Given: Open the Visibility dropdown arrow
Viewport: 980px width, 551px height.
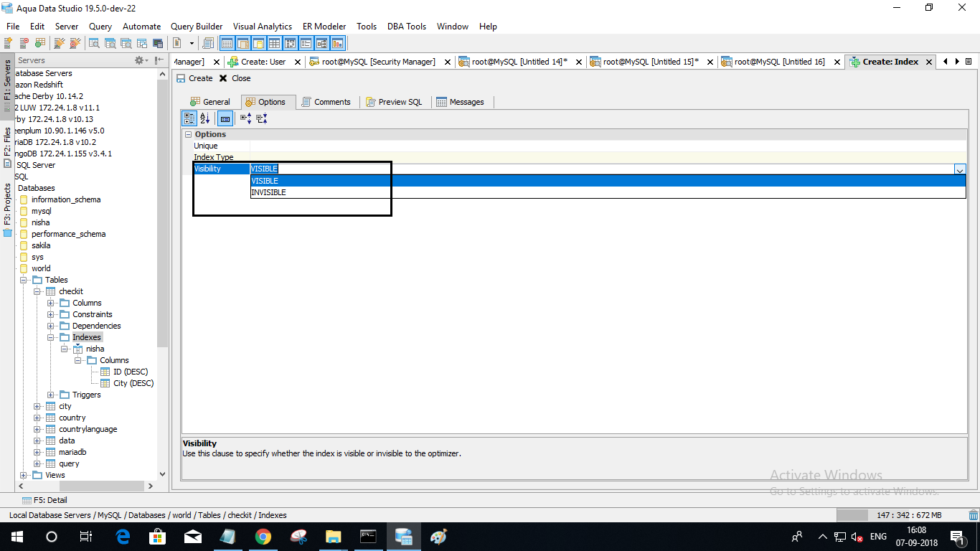Looking at the screenshot, I should coord(960,169).
